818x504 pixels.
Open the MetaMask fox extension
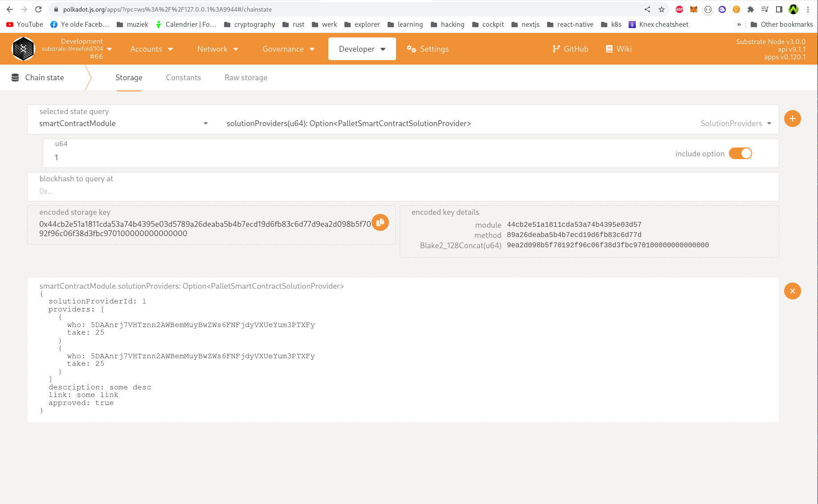[694, 9]
